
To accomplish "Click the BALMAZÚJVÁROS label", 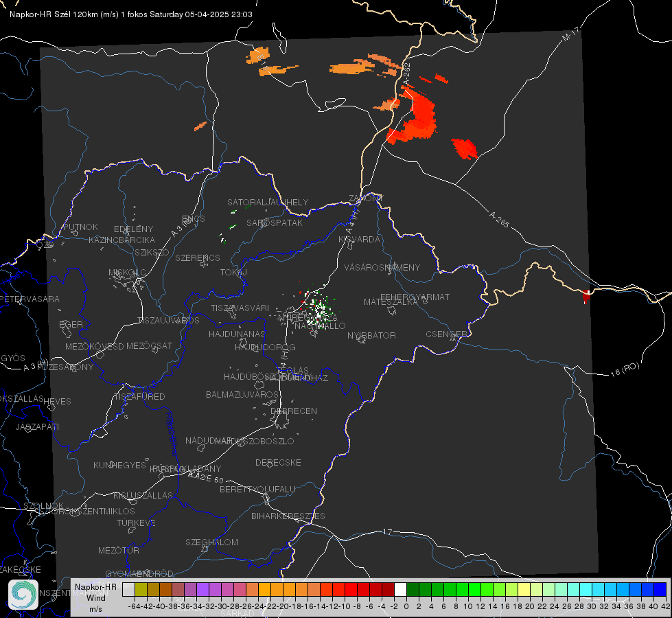I will click(242, 394).
